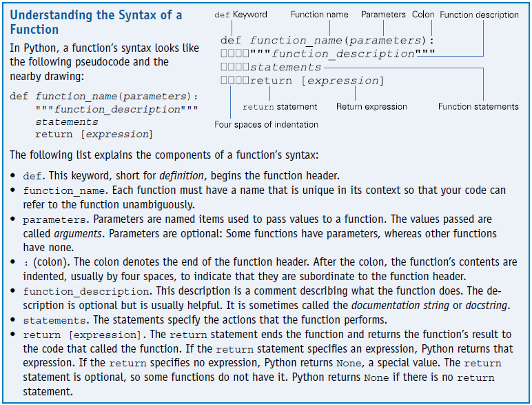Click the 'return statement' diagram label

click(280, 107)
